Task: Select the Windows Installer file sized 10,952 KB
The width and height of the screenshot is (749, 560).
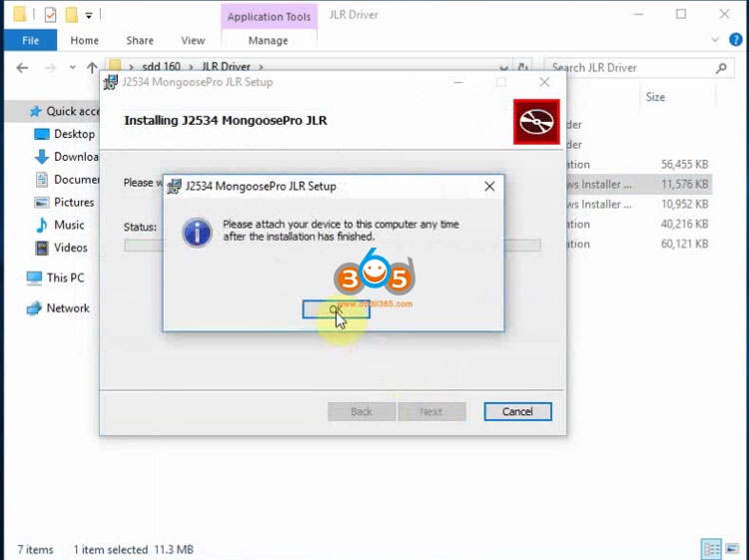Action: click(x=639, y=205)
